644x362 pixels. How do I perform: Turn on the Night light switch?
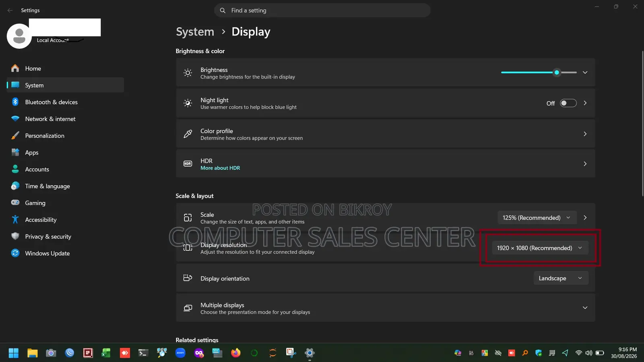[568, 103]
